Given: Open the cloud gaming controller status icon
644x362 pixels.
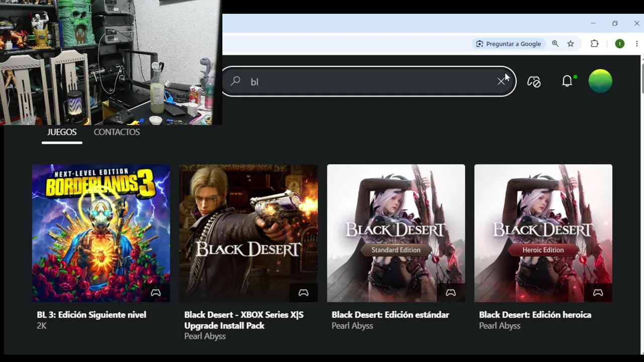Looking at the screenshot, I should (x=534, y=81).
